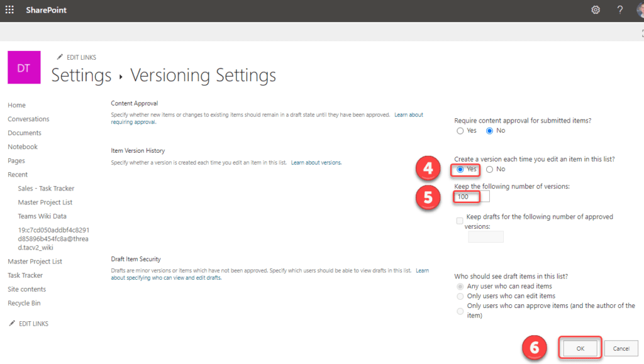This screenshot has width=644, height=364.
Task: Open the help question mark icon
Action: coord(619,10)
